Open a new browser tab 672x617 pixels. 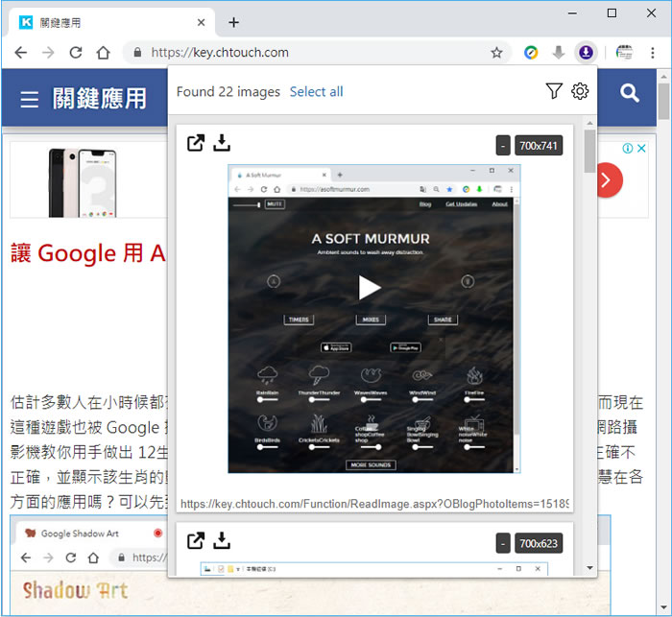233,22
